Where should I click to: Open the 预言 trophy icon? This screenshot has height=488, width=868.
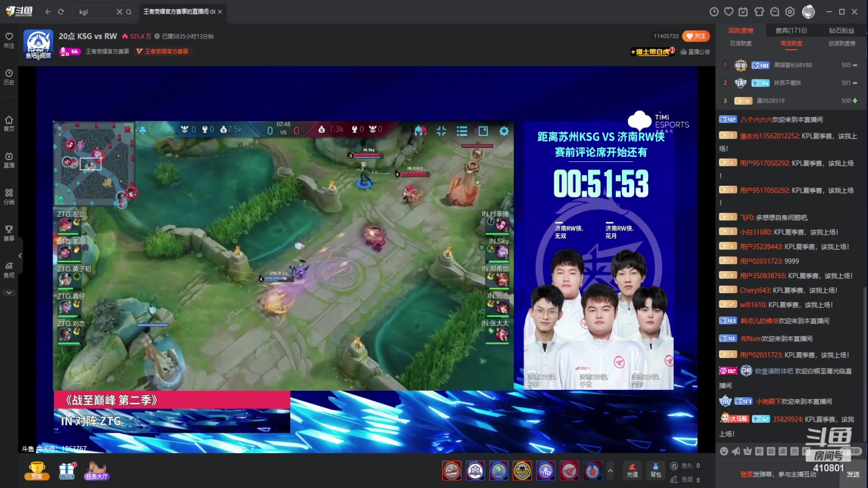point(37,471)
